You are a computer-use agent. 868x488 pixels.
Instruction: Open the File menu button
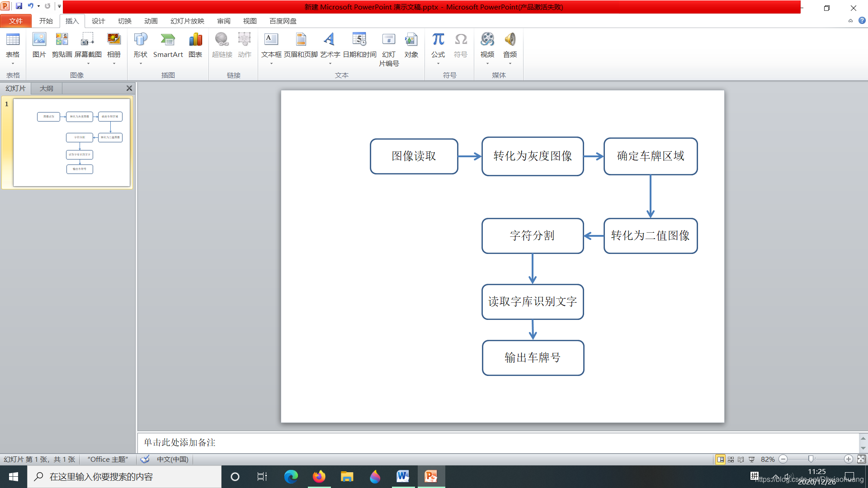click(x=16, y=21)
